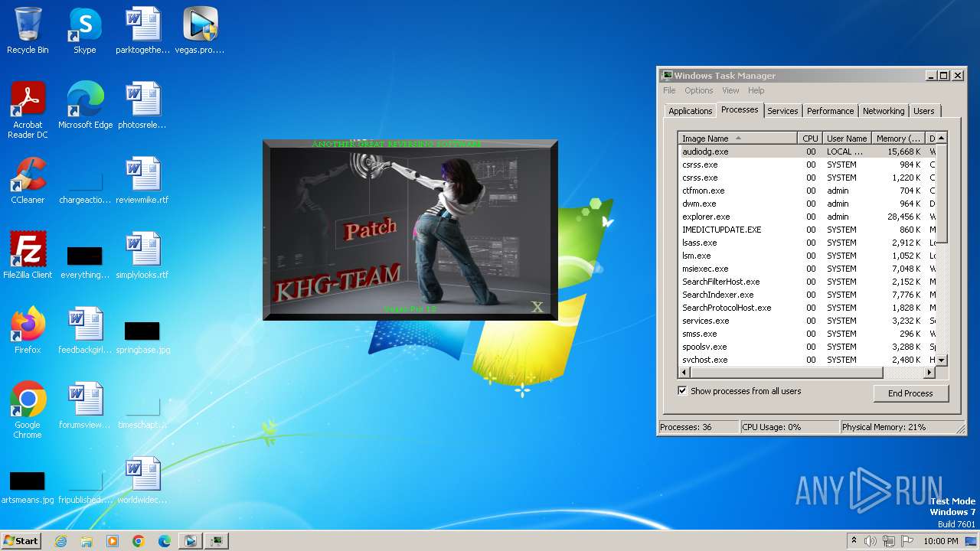The width and height of the screenshot is (980, 551).
Task: Select forumsview... Word document icon
Action: pos(85,406)
